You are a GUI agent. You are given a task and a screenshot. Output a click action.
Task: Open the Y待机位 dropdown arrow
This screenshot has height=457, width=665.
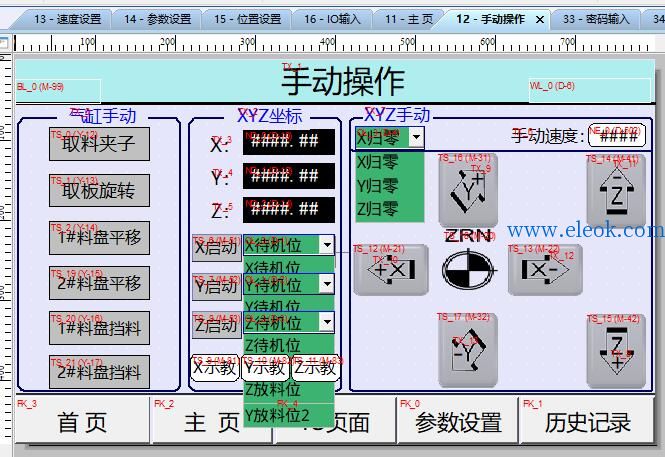[327, 284]
